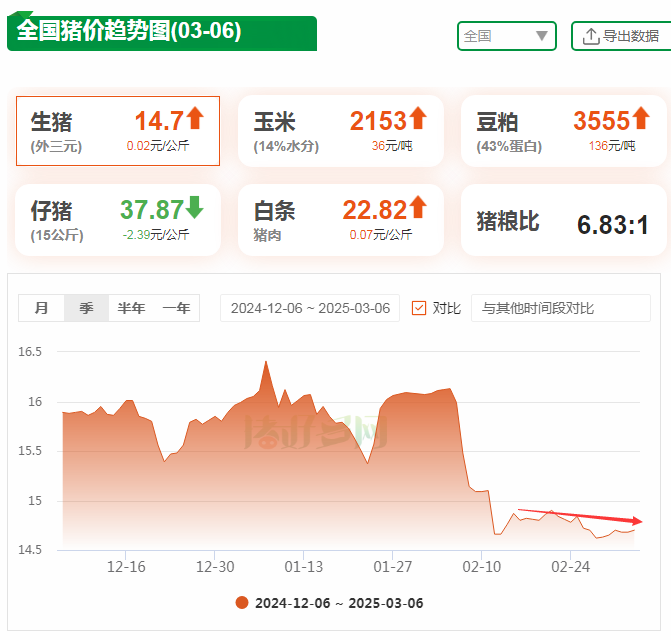The image size is (671, 640).
Task: Switch chart range to 季 tab
Action: click(x=86, y=308)
